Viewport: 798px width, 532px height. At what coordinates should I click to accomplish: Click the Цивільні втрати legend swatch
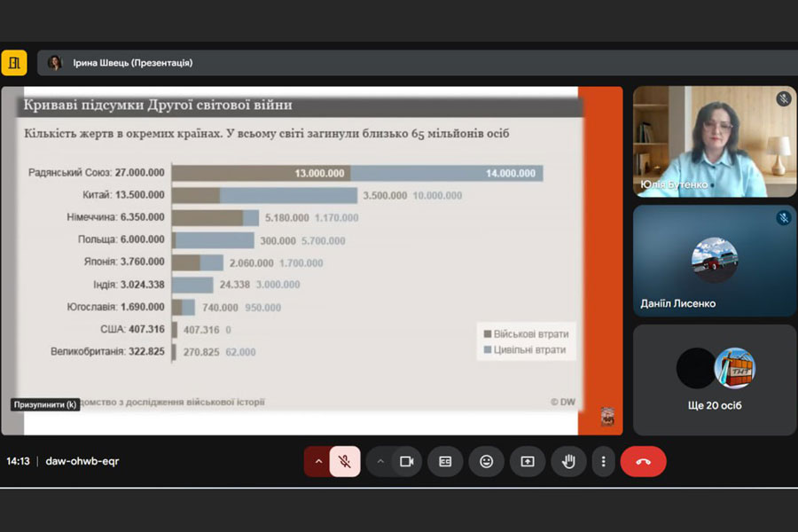(488, 349)
